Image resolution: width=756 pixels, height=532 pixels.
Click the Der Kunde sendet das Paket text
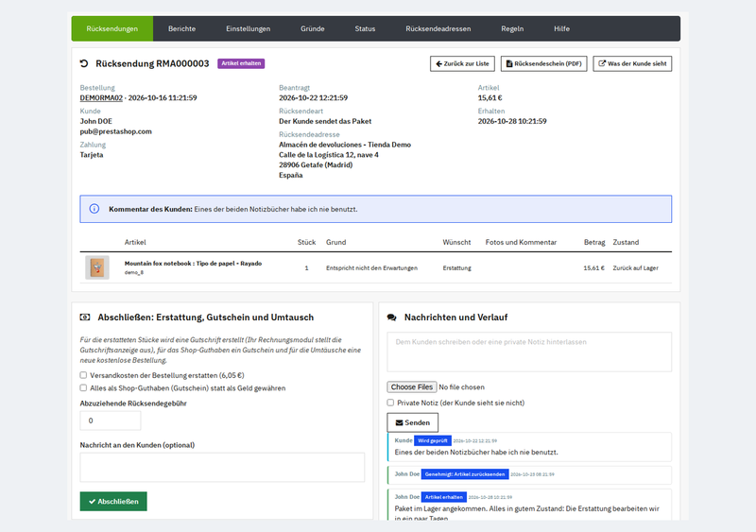(x=325, y=121)
